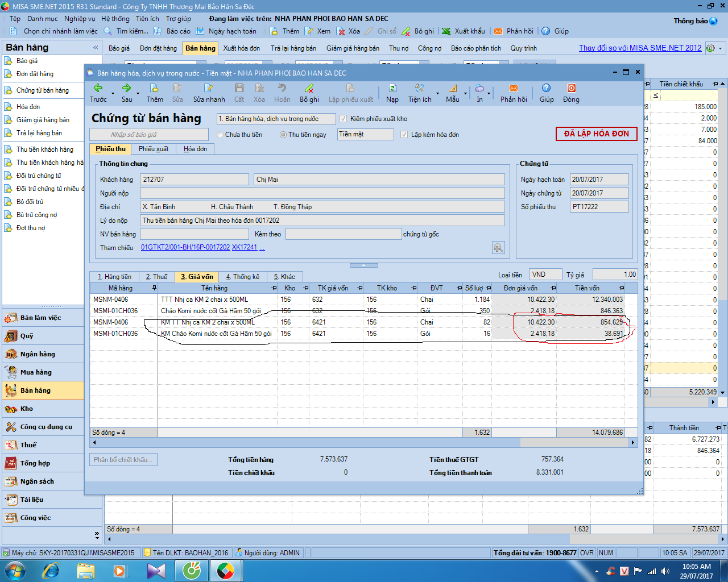728x582 pixels.
Task: Click Thu tiền khách hàng in sidebar
Action: [45, 149]
